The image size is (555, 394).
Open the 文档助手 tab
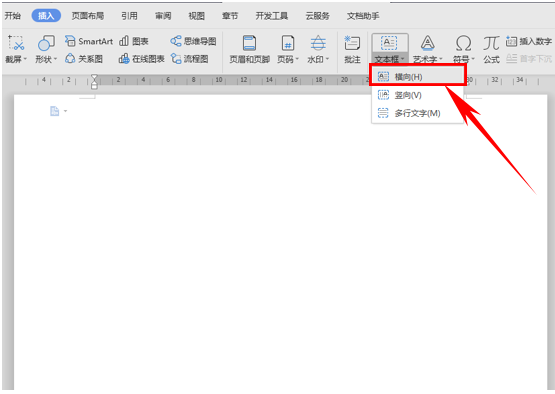point(363,16)
